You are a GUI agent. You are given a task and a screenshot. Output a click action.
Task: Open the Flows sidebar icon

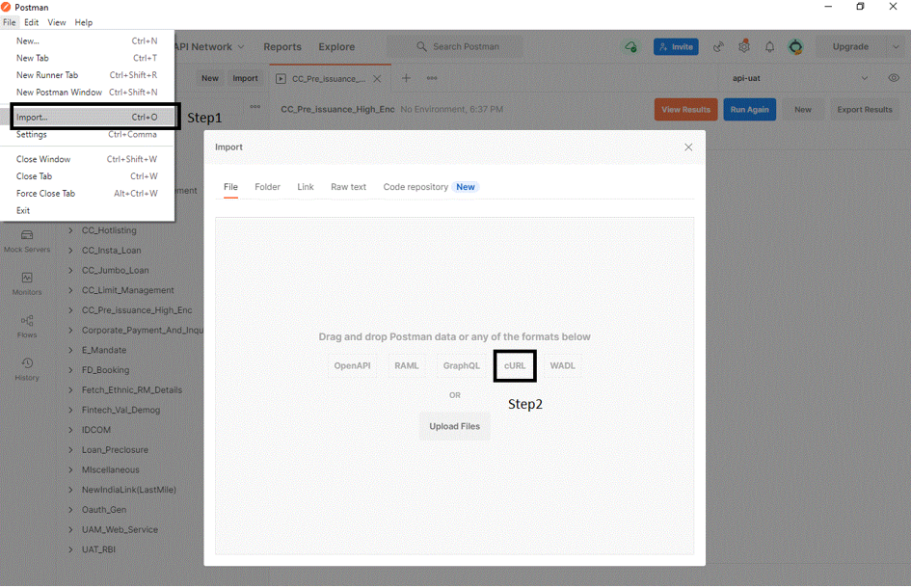[x=27, y=321]
